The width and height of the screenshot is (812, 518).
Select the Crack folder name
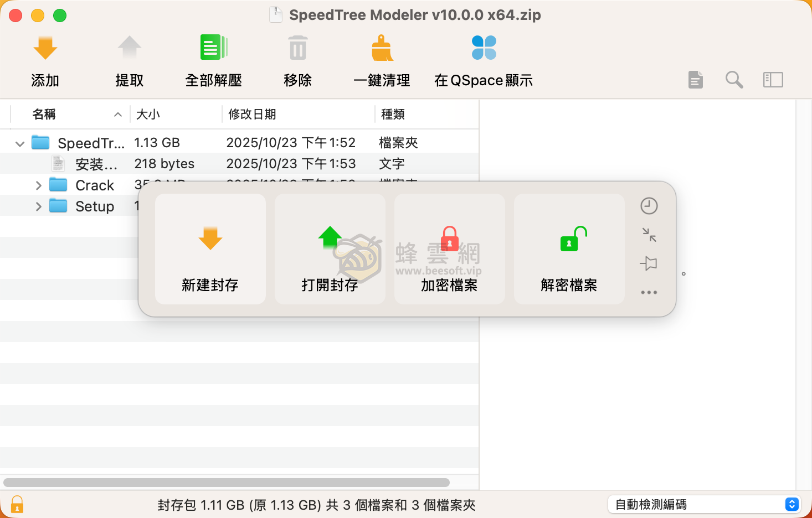coord(95,185)
